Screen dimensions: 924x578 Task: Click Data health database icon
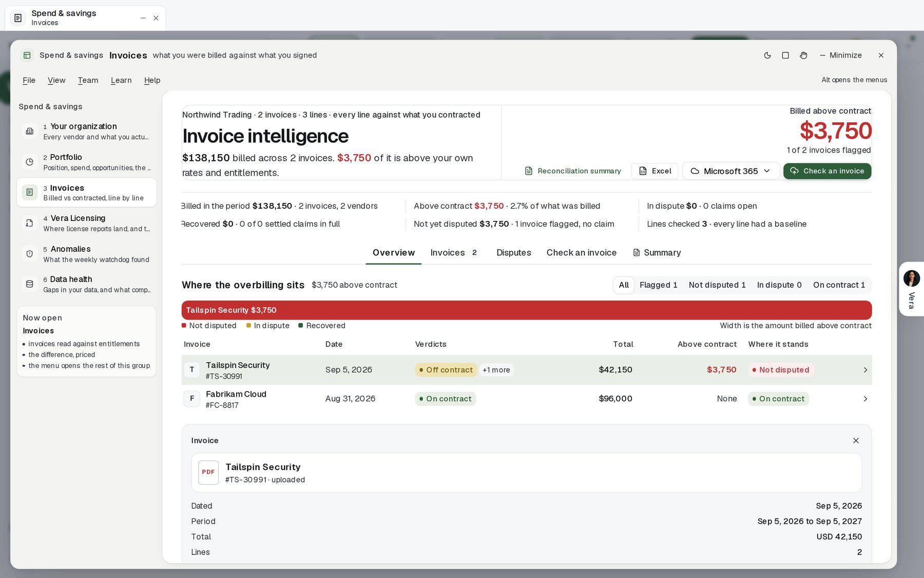coord(30,284)
